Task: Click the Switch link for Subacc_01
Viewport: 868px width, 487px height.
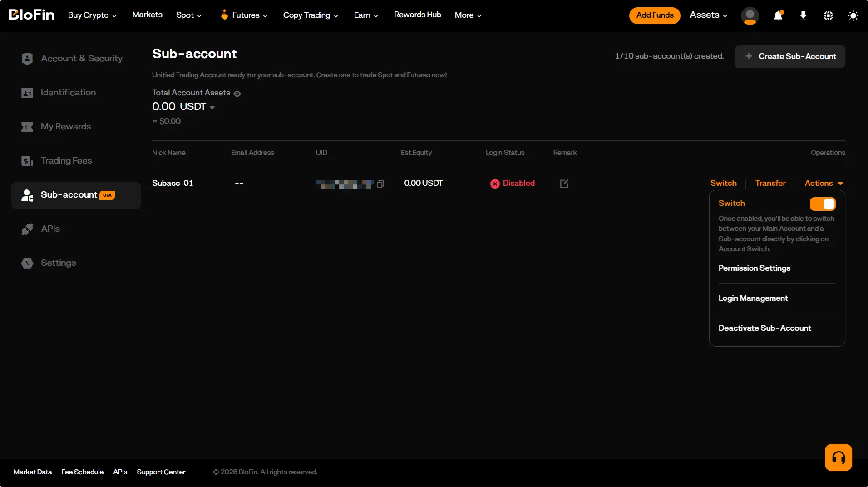Action: coord(723,183)
